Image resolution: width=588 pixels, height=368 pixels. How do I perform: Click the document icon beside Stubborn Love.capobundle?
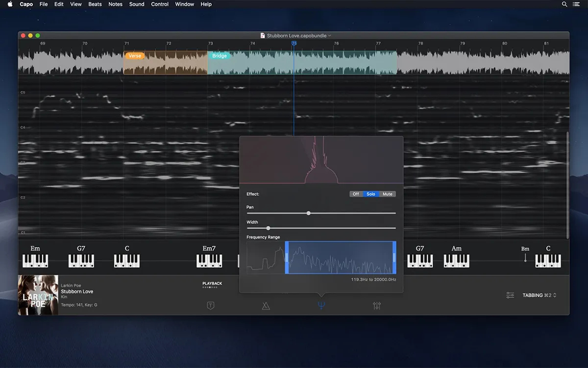[x=262, y=35]
